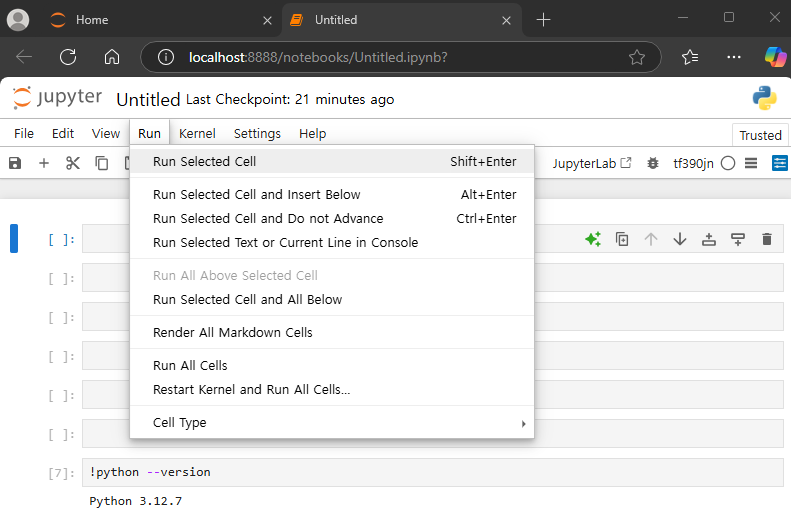Close the Home browser tab
Viewport: 791px width, 514px height.
[267, 20]
